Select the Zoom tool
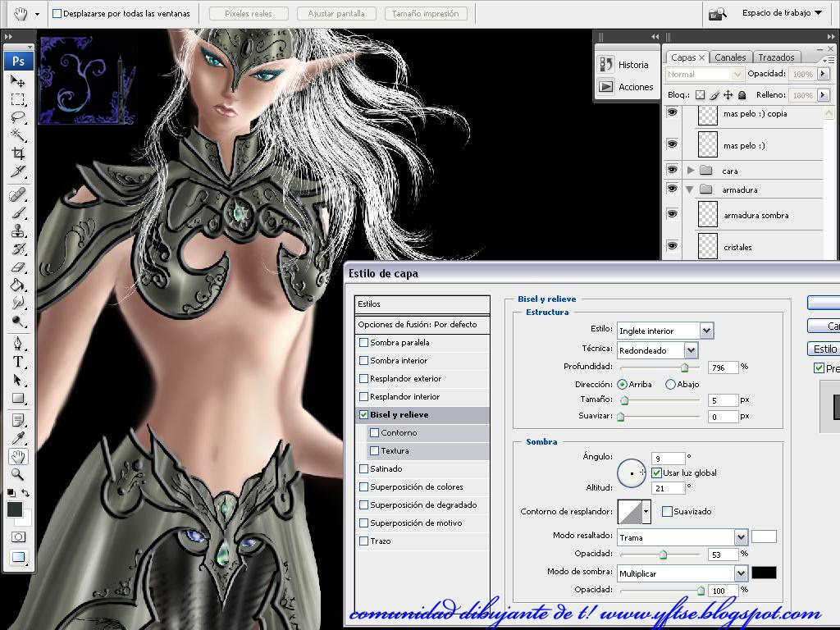 pos(18,475)
